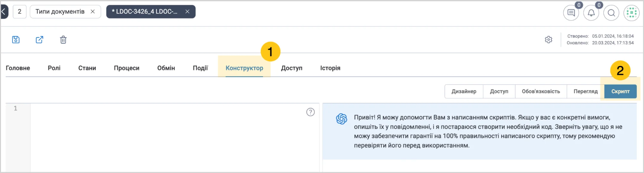Image resolution: width=644 pixels, height=173 pixels.
Task: Open document in new window icon
Action: tap(39, 40)
